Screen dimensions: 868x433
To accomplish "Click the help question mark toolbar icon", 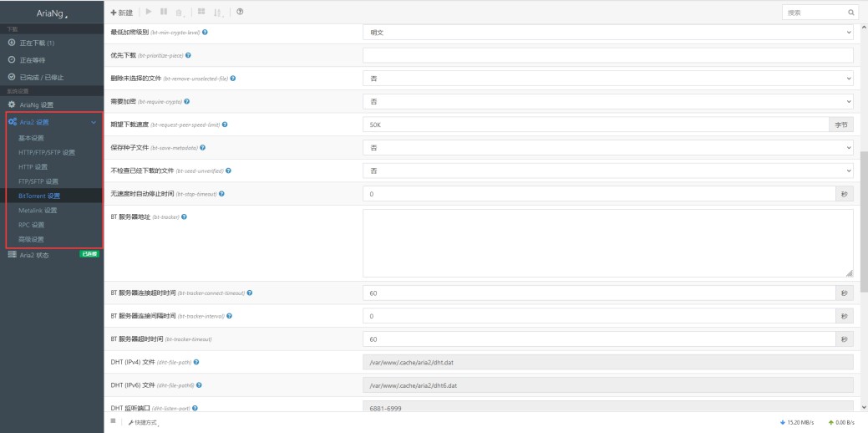I will (241, 12).
